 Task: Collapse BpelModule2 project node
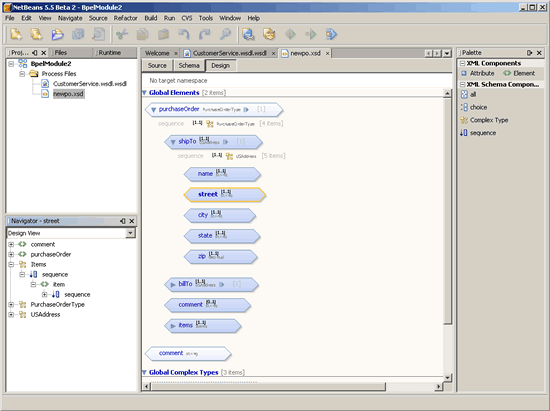click(x=11, y=64)
